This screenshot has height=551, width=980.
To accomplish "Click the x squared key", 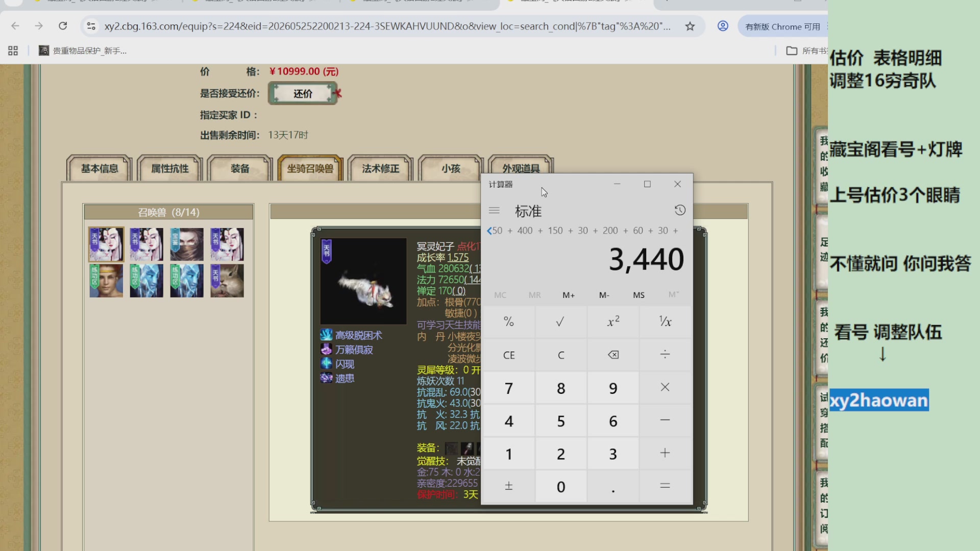I will point(613,321).
